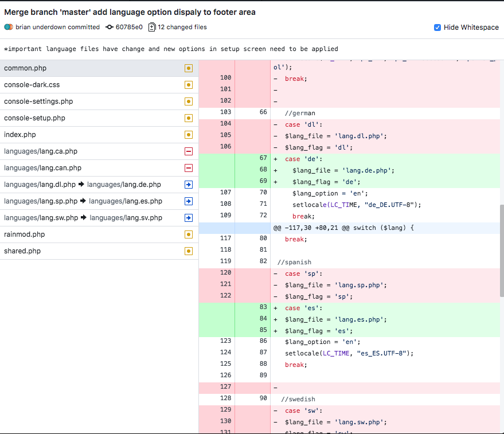Click the removed status icon for languages/lang.can.php
The image size is (504, 434).
point(189,168)
